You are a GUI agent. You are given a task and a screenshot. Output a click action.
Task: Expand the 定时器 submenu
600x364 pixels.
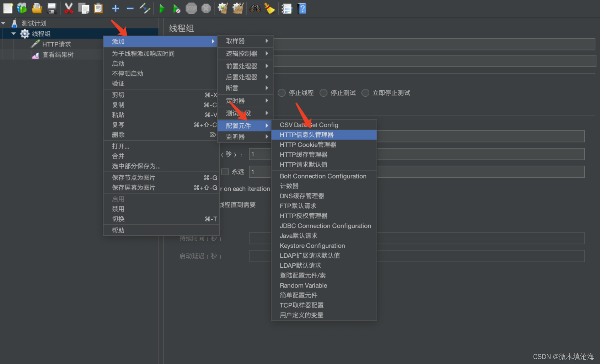point(245,101)
